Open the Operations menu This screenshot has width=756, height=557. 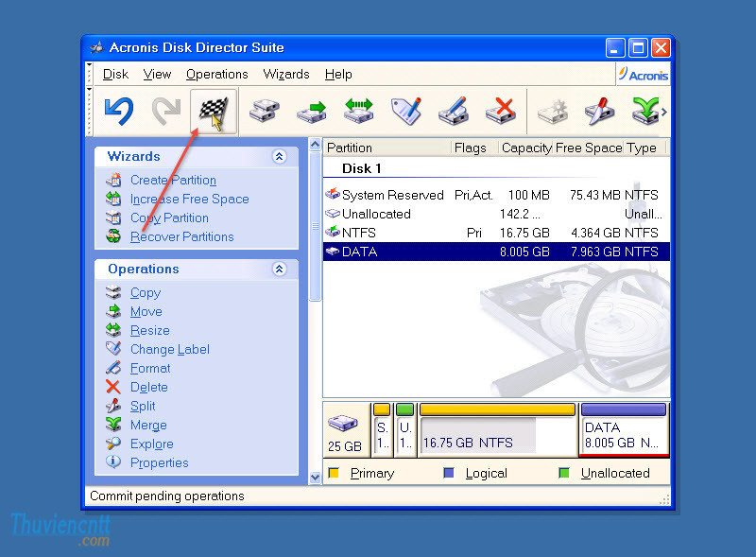coord(217,75)
